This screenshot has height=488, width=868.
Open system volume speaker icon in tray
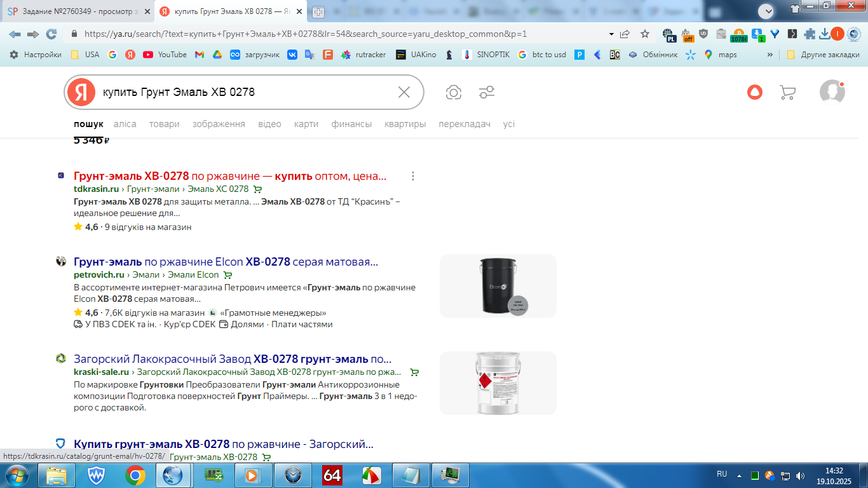[800, 475]
